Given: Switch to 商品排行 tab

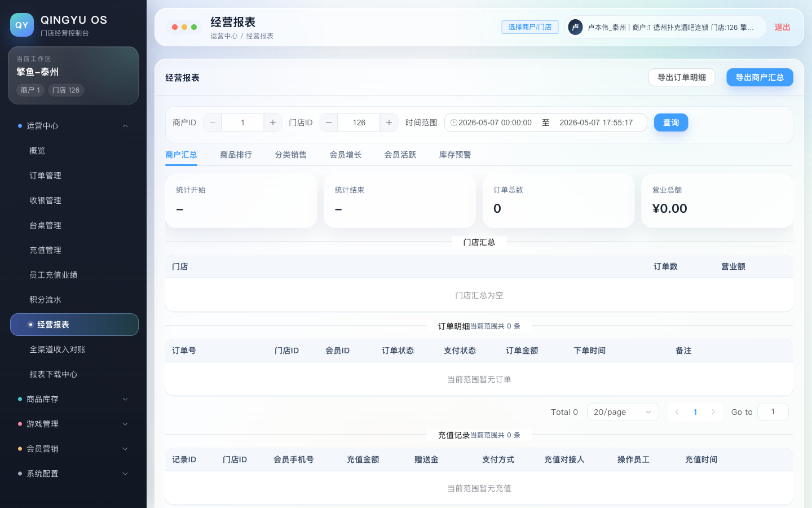Looking at the screenshot, I should click(x=236, y=155).
